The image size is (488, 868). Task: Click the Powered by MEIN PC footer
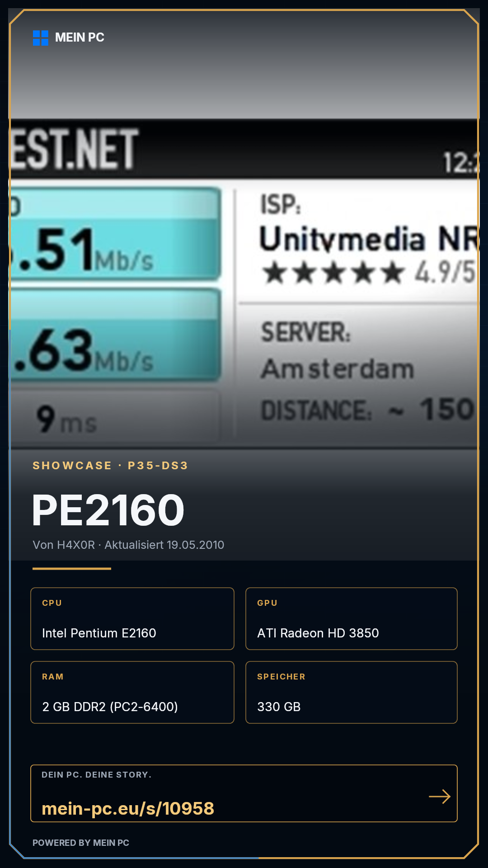[x=81, y=843]
